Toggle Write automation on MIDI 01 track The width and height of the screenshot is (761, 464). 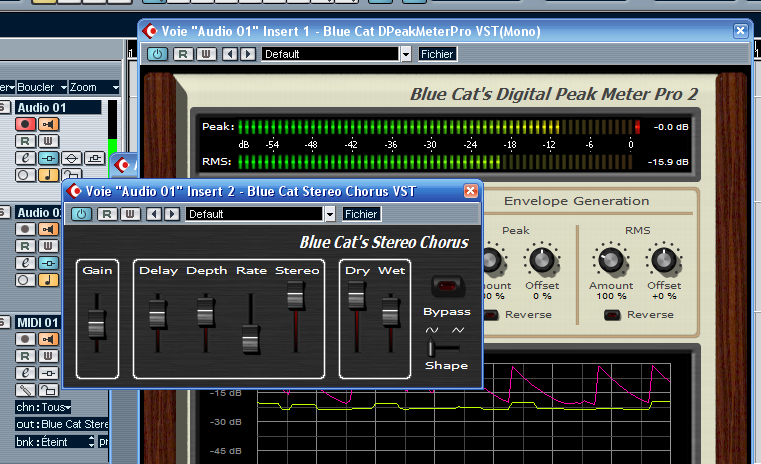click(x=49, y=356)
